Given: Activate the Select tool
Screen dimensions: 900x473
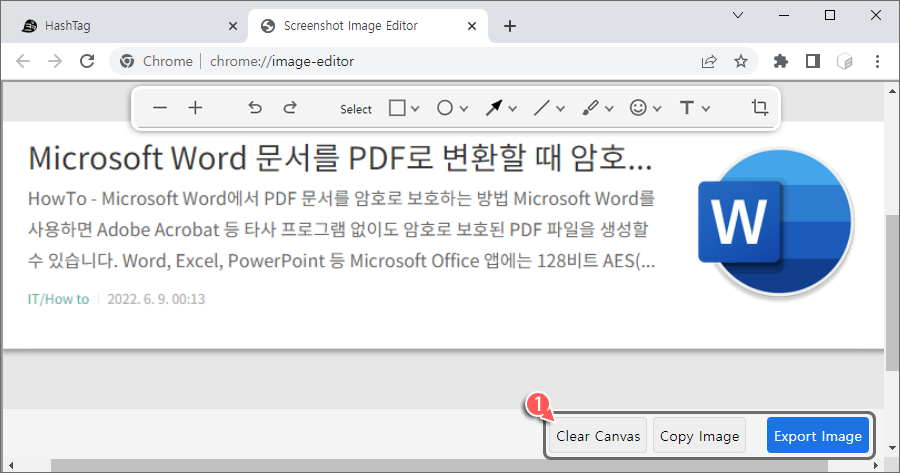Looking at the screenshot, I should coord(356,109).
